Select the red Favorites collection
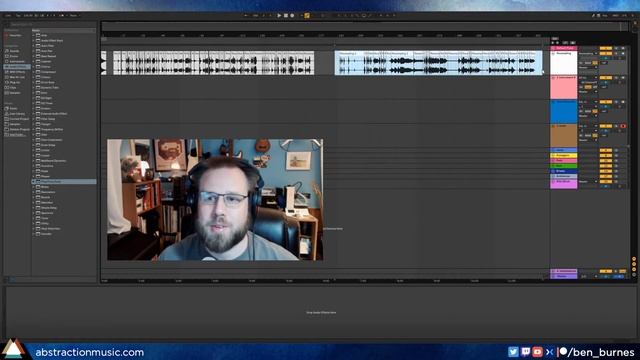This screenshot has width=640, height=360. [x=14, y=36]
